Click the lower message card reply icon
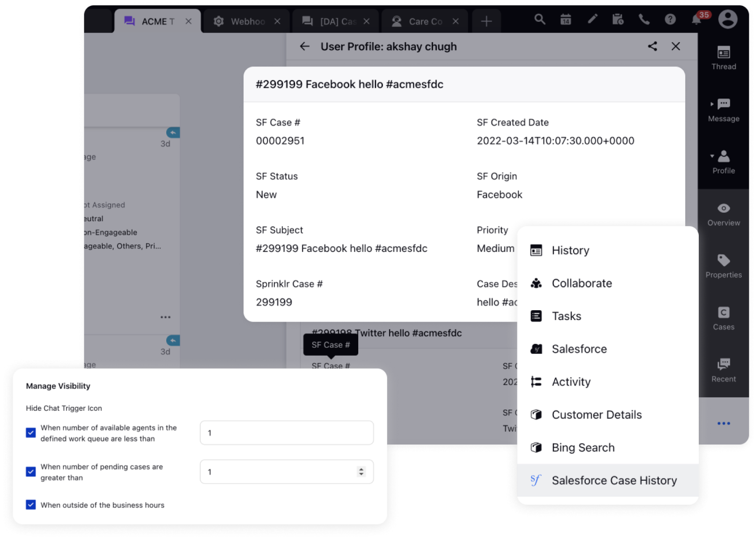 pos(173,340)
